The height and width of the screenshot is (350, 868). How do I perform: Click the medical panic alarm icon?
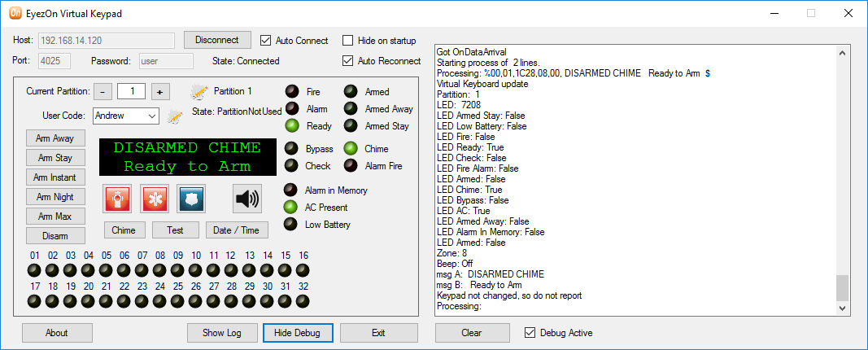pos(154,199)
